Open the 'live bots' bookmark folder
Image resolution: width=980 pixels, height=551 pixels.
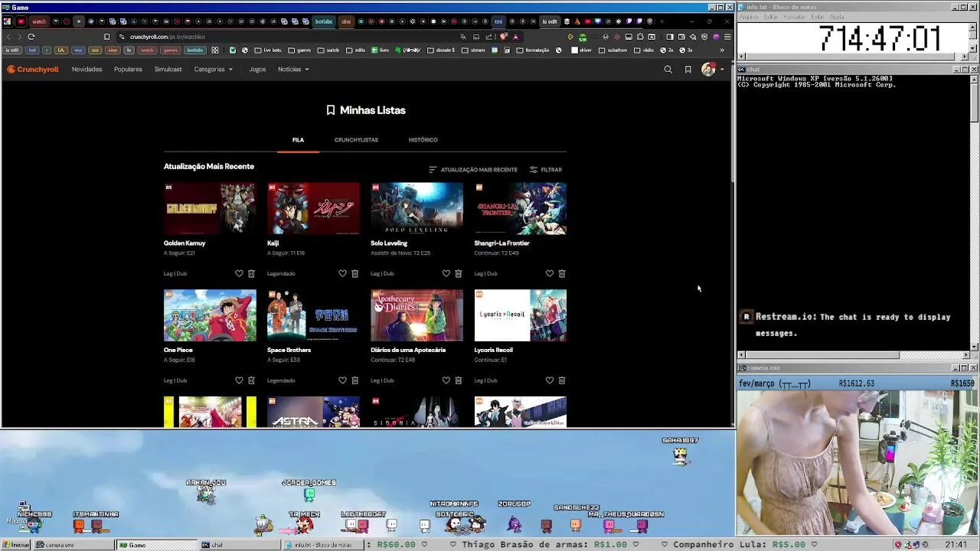click(x=268, y=51)
